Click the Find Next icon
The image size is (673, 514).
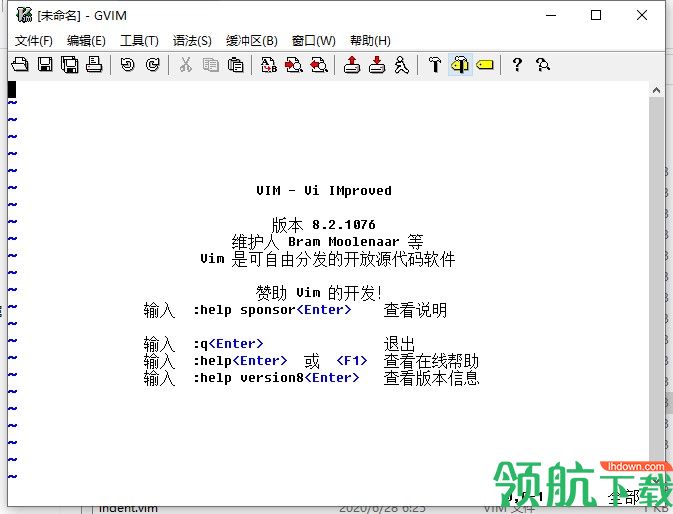click(x=294, y=65)
